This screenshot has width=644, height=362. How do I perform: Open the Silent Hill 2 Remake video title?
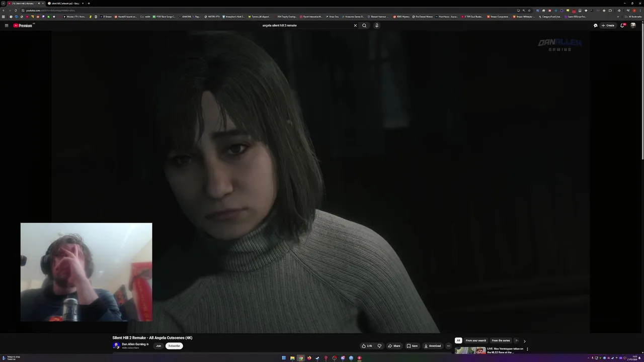(x=152, y=338)
